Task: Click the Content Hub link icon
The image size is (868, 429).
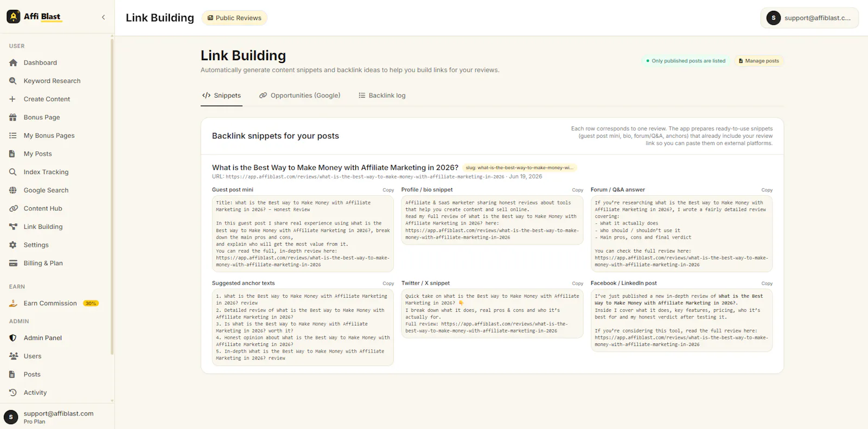Action: pos(13,208)
